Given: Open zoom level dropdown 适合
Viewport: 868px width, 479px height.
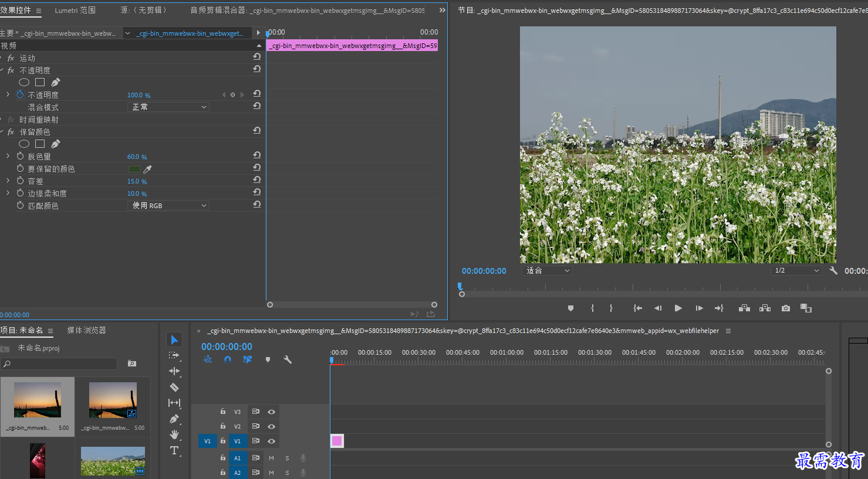Looking at the screenshot, I should (x=547, y=270).
